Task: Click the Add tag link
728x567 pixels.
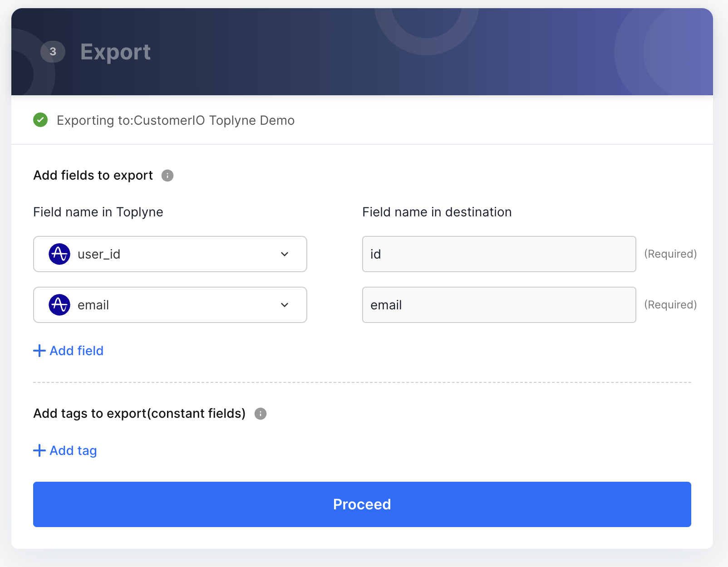Action: point(65,450)
